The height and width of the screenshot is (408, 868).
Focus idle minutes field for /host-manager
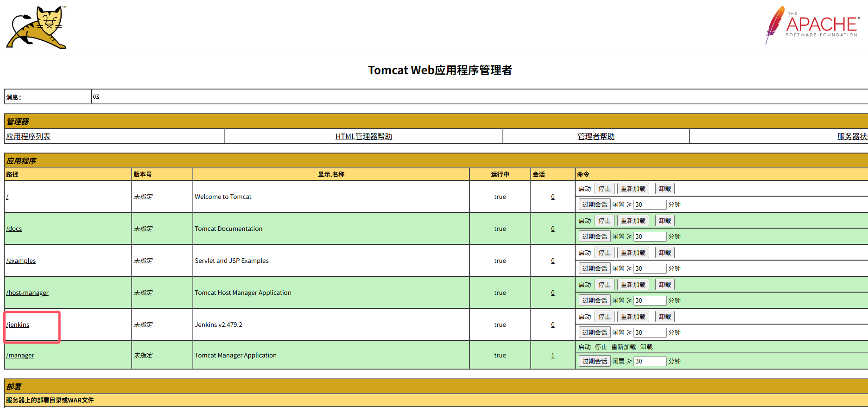[650, 300]
